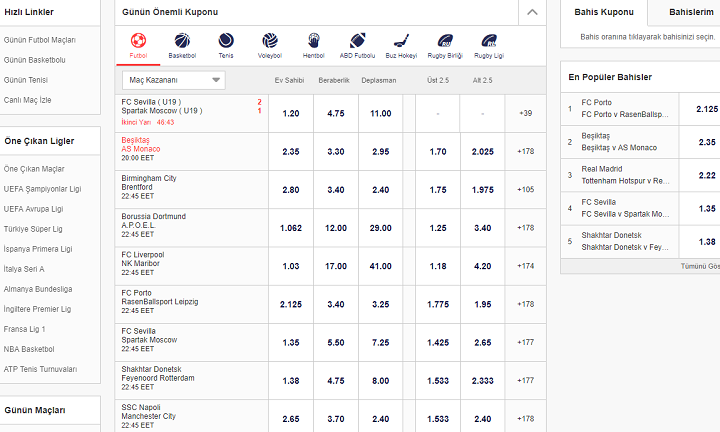The height and width of the screenshot is (432, 720).
Task: Select the Hentbol sport icon
Action: [314, 45]
